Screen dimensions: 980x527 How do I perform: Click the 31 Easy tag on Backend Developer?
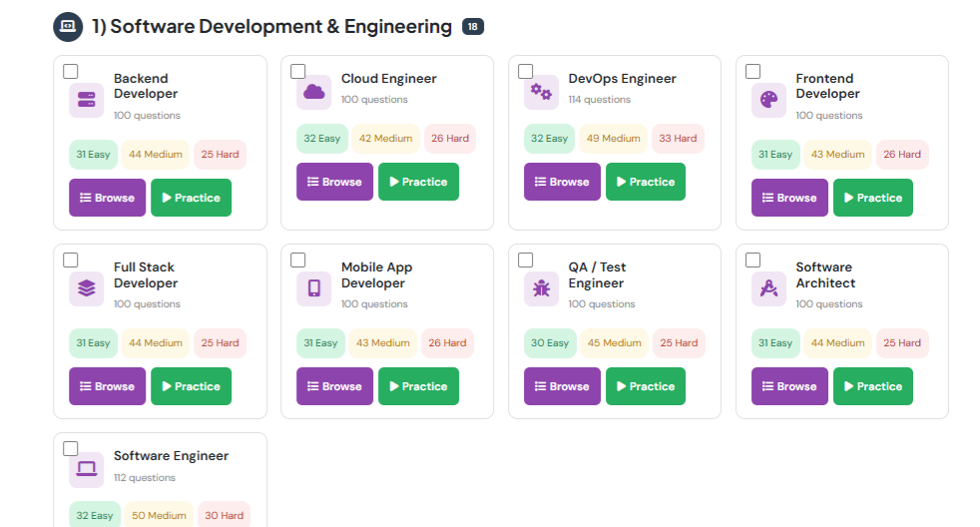point(93,155)
